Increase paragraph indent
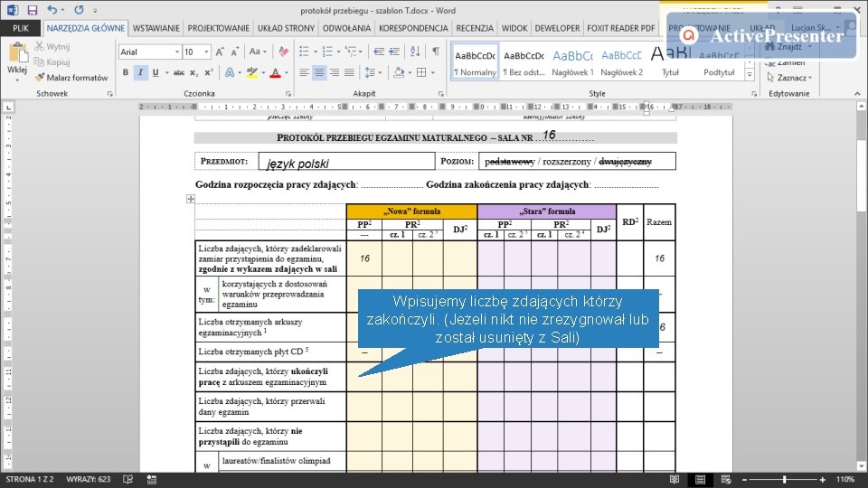Viewport: 868px width, 488px height. pyautogui.click(x=394, y=52)
